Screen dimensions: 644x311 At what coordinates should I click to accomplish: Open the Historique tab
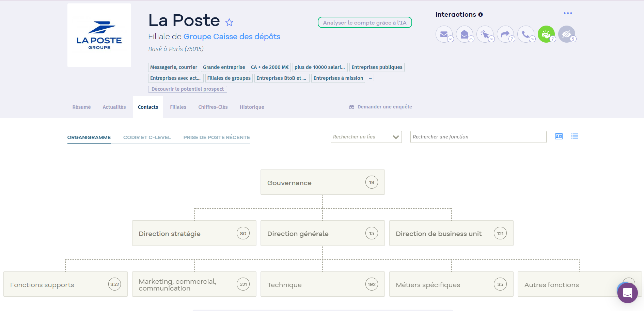pos(252,107)
